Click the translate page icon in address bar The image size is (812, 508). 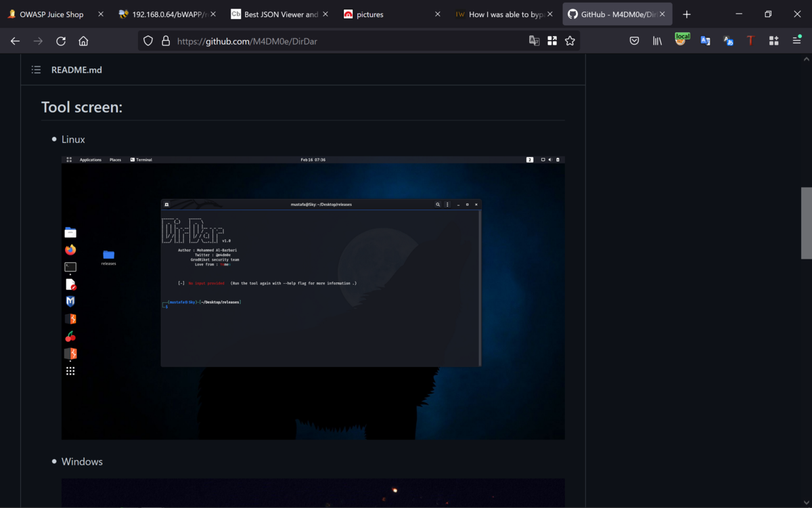[534, 41]
